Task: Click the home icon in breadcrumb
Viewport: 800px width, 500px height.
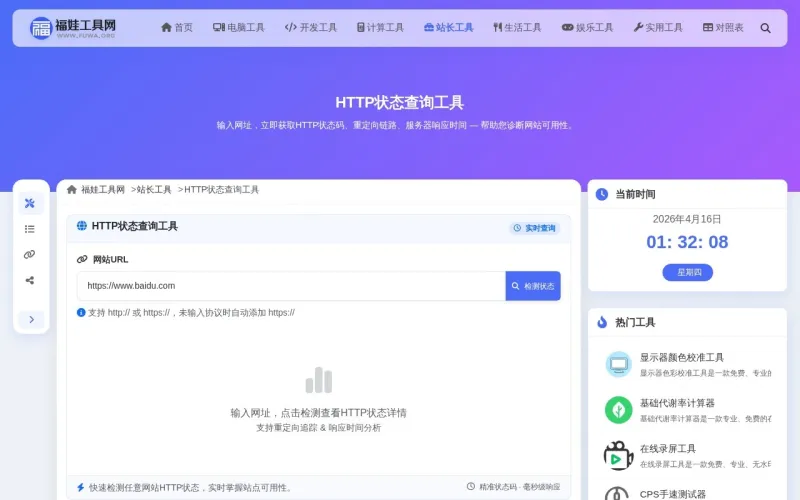Action: (71, 190)
